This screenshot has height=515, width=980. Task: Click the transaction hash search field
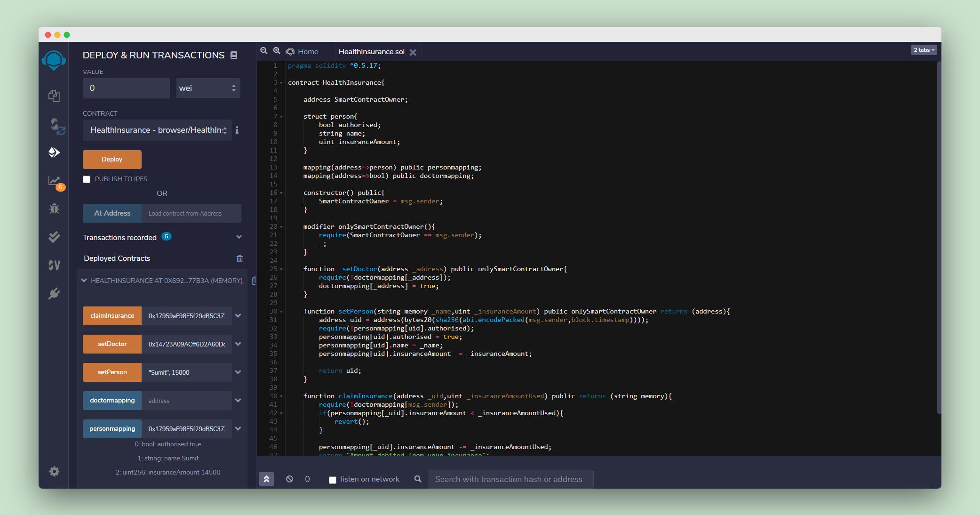click(510, 479)
